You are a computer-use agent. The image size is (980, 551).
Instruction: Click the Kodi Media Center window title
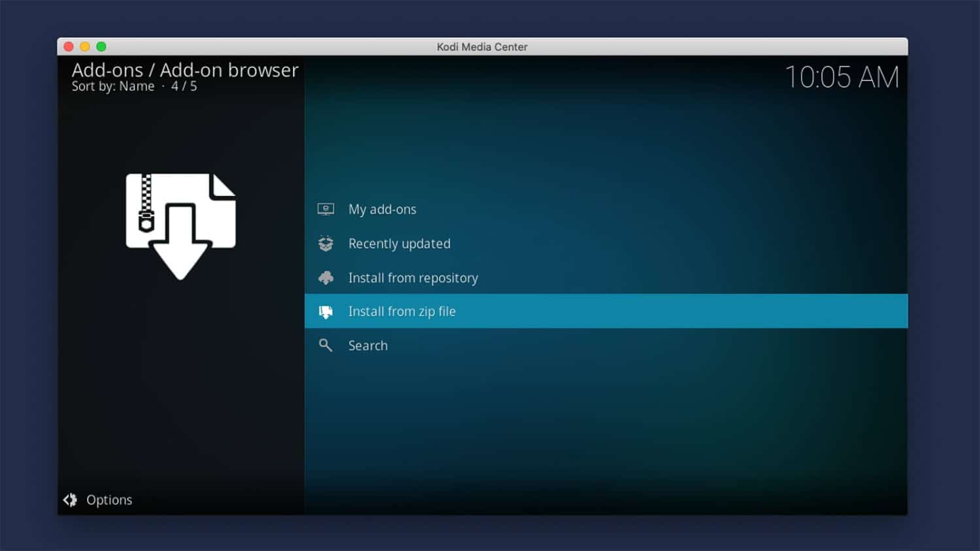[x=482, y=47]
